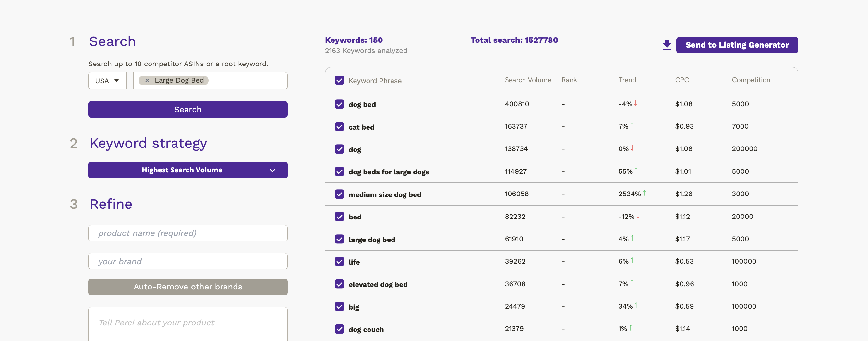This screenshot has width=868, height=341.
Task: Click the Tell Perci about your product box
Action: pos(188,323)
